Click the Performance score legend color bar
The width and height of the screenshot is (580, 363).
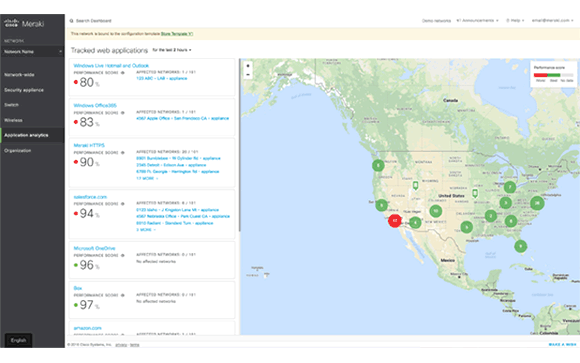tap(553, 75)
